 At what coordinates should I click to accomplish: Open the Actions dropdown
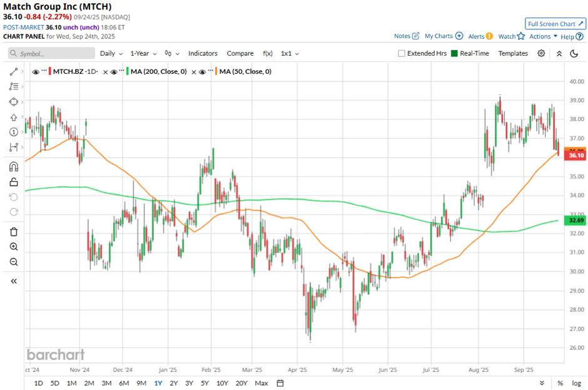[x=543, y=36]
